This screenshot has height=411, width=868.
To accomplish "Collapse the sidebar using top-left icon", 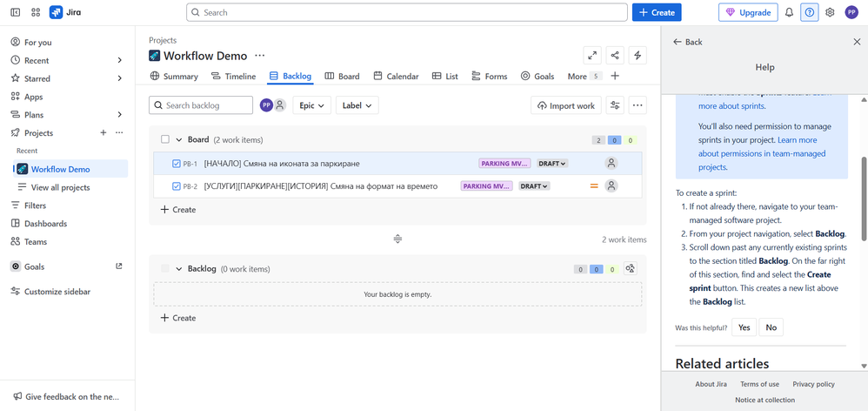I will click(16, 12).
